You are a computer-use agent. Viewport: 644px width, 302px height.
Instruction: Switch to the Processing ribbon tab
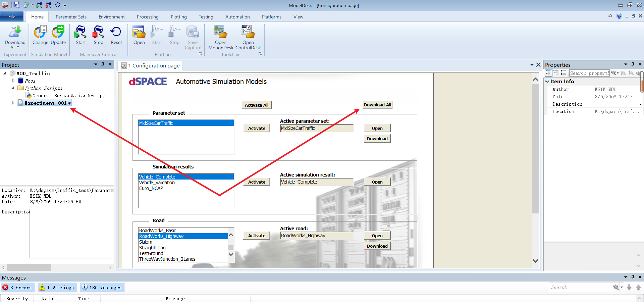click(x=148, y=17)
